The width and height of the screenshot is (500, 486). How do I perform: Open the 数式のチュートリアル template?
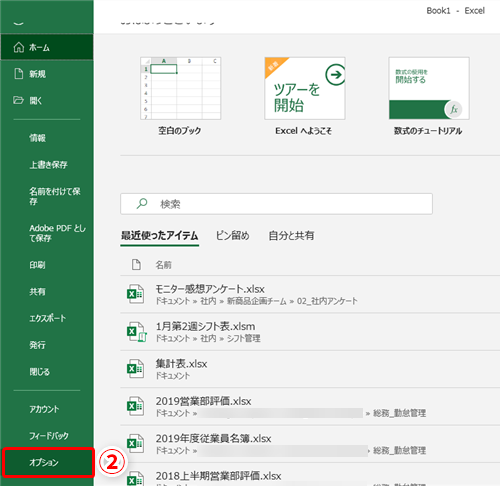(429, 88)
